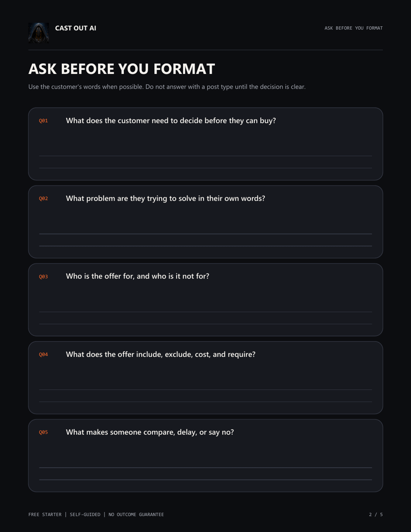The width and height of the screenshot is (411, 532).
Task: Click the Q04 label badge
Action: click(x=44, y=354)
